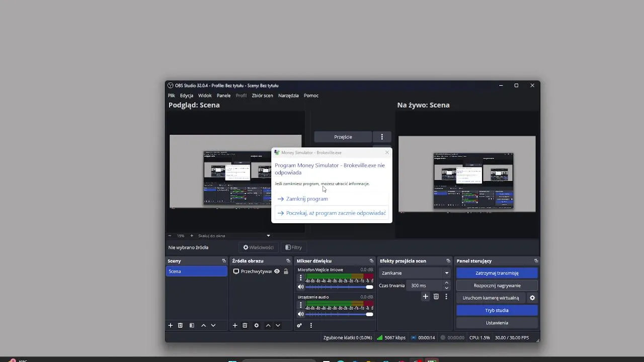Mute Urządzenie audio speaker icon
The image size is (644, 362).
(x=301, y=314)
